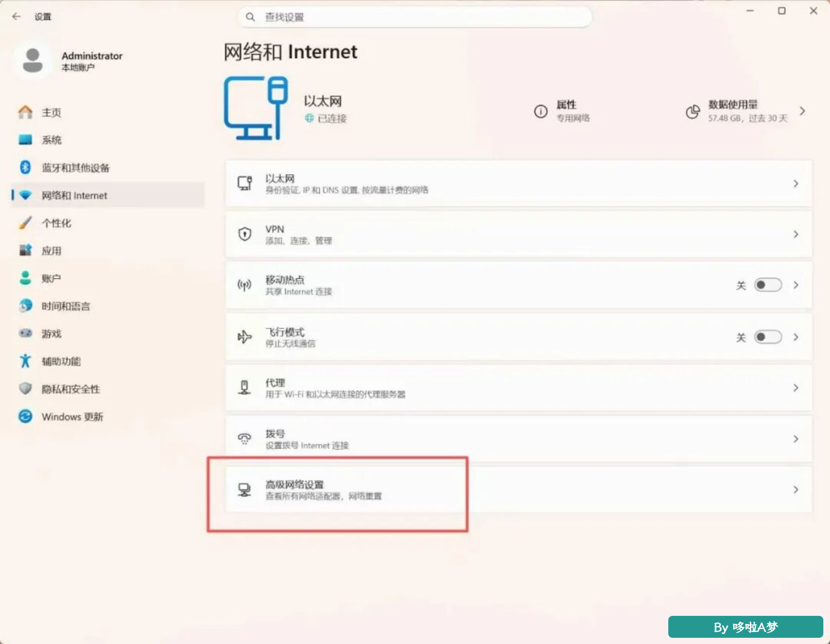830x644 pixels.
Task: Open 拨号 row chevron
Action: (x=796, y=439)
